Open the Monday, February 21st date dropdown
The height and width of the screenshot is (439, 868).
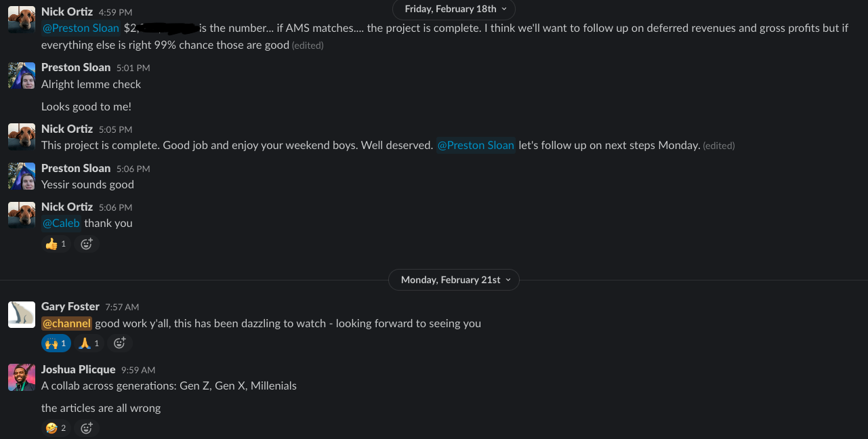pyautogui.click(x=454, y=280)
